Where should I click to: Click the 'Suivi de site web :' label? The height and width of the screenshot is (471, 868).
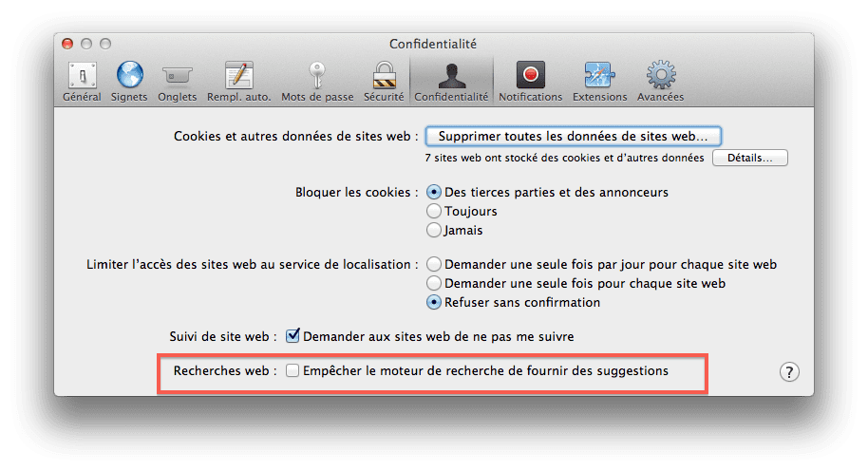pos(223,336)
